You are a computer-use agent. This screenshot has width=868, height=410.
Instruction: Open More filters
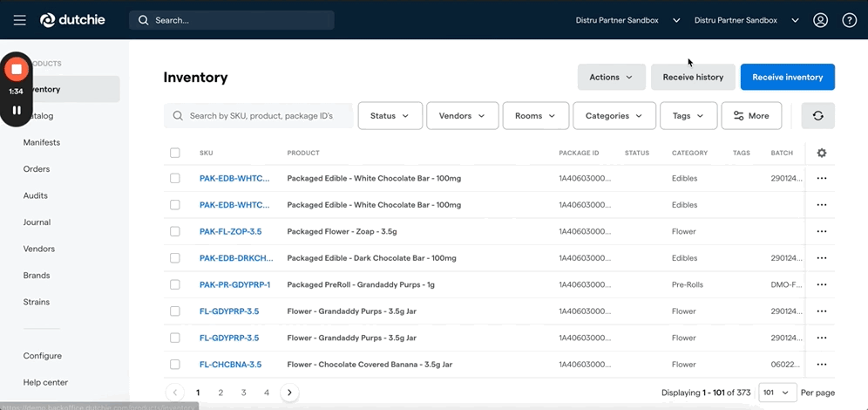[x=751, y=116]
